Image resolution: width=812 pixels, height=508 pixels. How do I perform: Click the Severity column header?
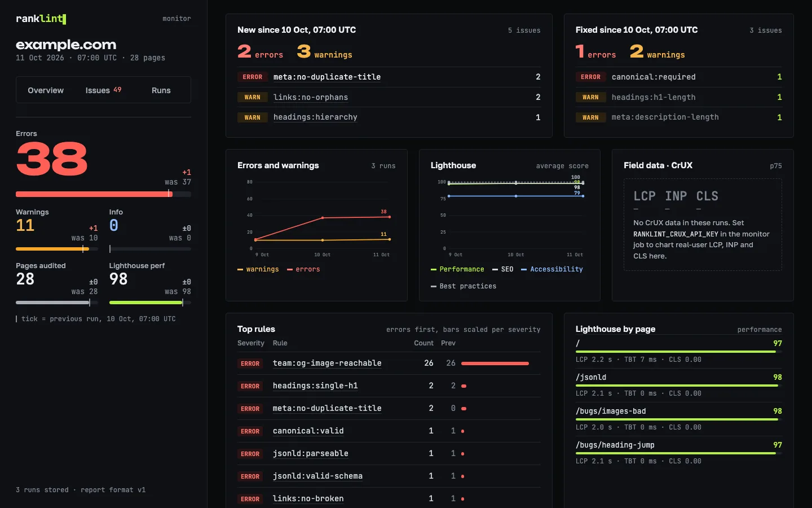[x=251, y=343]
